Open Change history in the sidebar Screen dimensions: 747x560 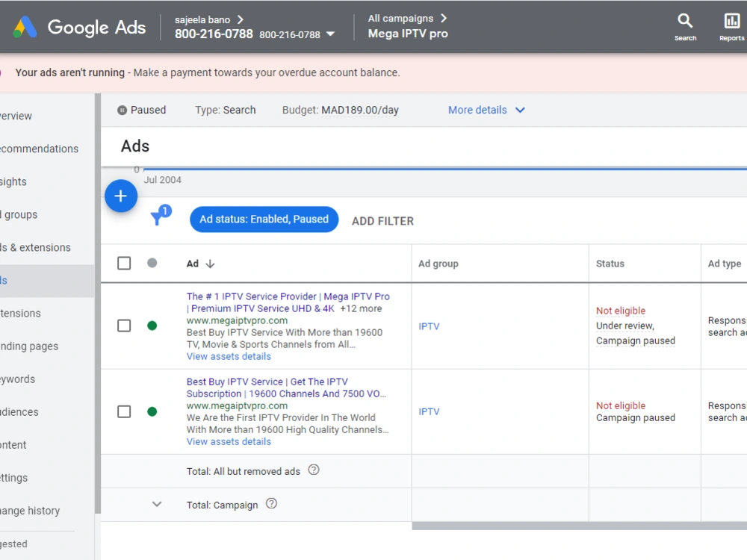[30, 511]
